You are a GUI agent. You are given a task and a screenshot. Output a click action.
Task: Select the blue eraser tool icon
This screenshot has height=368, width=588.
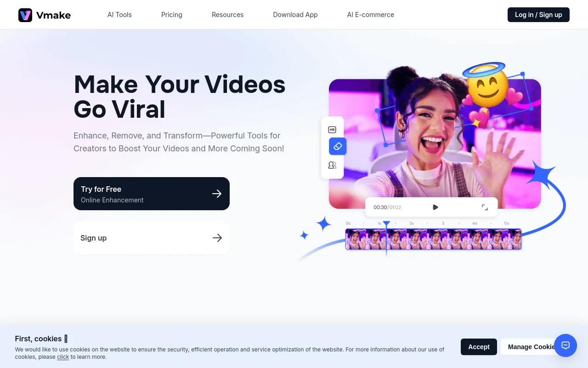(338, 146)
